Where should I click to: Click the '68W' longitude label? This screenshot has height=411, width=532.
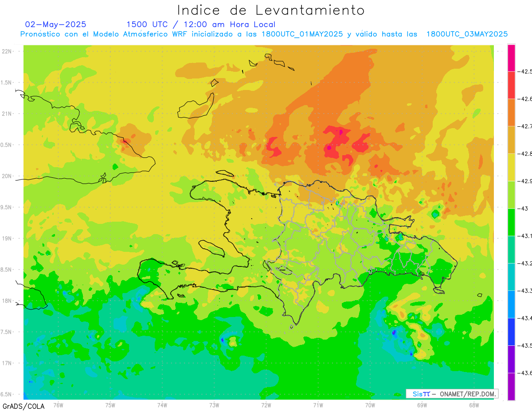474,405
